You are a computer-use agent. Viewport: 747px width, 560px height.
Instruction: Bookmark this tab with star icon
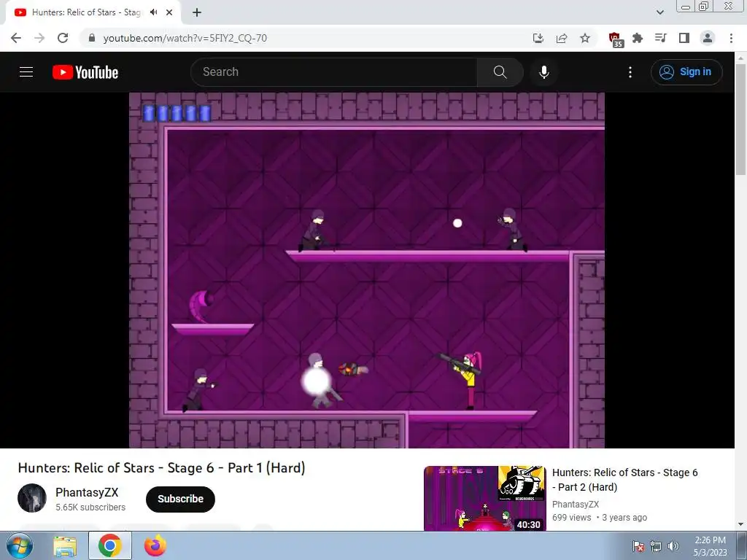click(585, 38)
